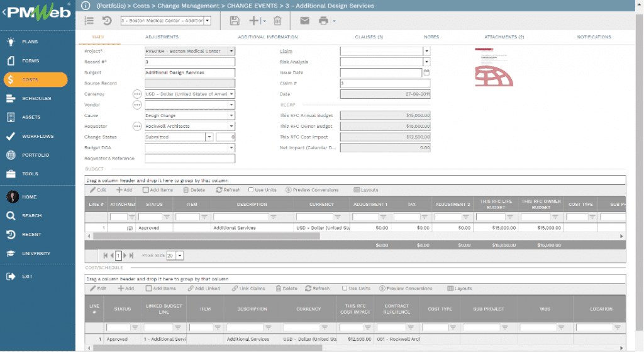
Task: Expand the Currency dropdown
Action: tap(231, 94)
